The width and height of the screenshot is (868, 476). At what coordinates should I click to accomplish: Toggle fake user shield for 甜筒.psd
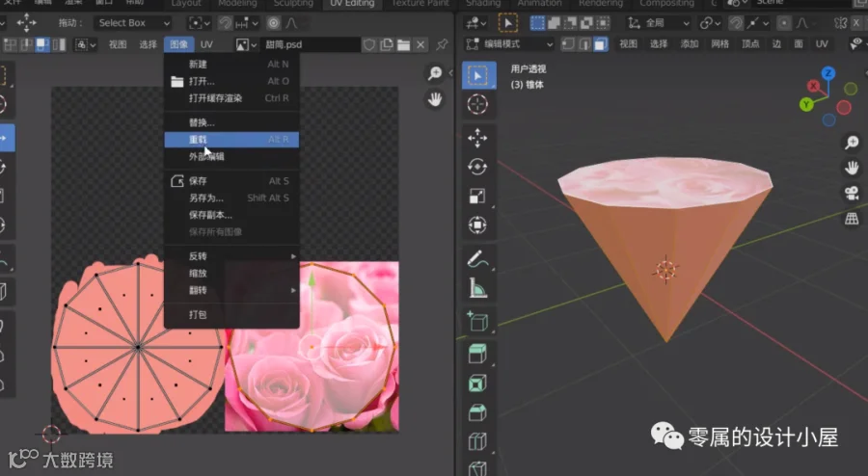click(x=369, y=44)
